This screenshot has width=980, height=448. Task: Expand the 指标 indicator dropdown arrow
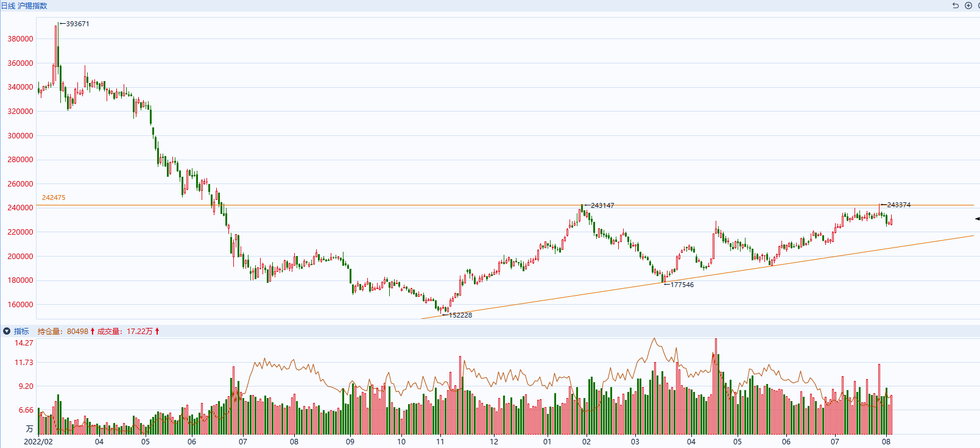[x=7, y=331]
